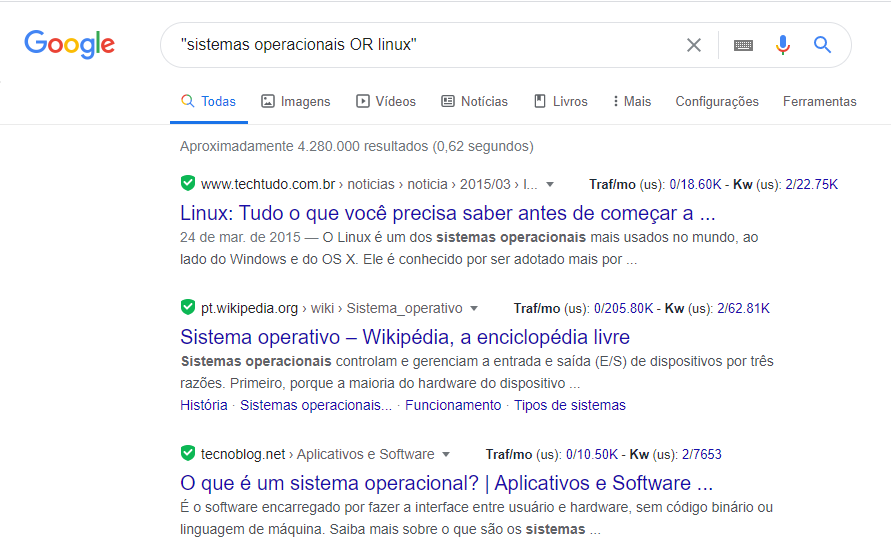Expand the Mais menu

click(x=632, y=102)
